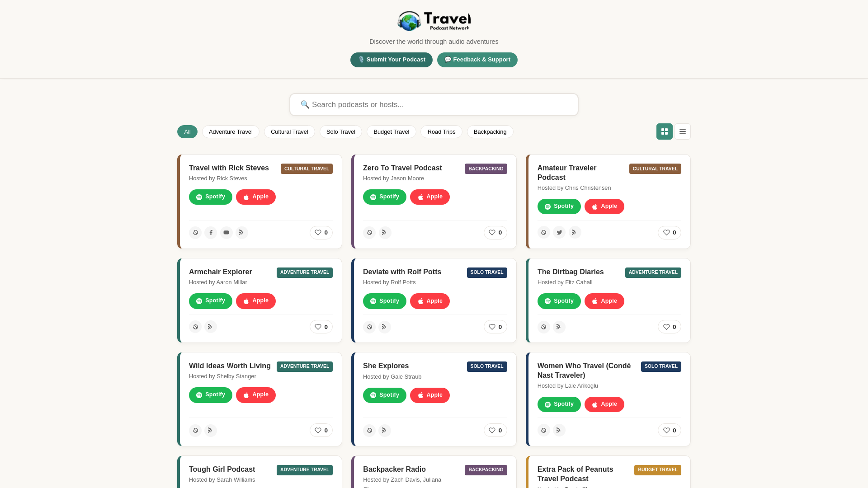Open Women Who Travel on Apple
This screenshot has height=488, width=868.
[x=604, y=404]
